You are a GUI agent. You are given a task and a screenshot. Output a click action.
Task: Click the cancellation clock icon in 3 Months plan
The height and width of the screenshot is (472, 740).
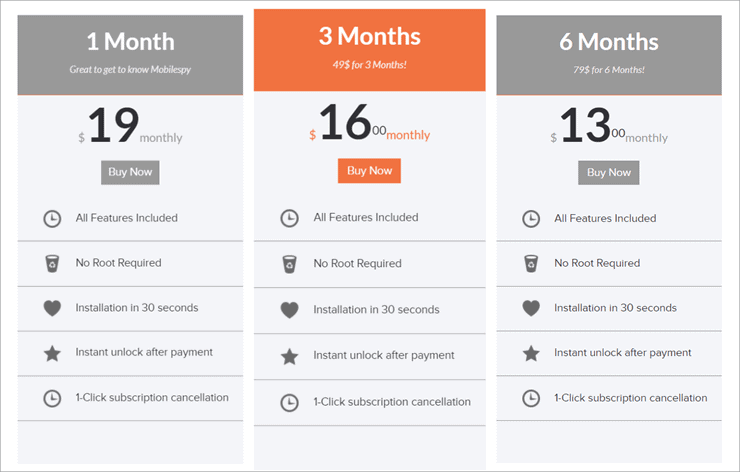point(289,402)
